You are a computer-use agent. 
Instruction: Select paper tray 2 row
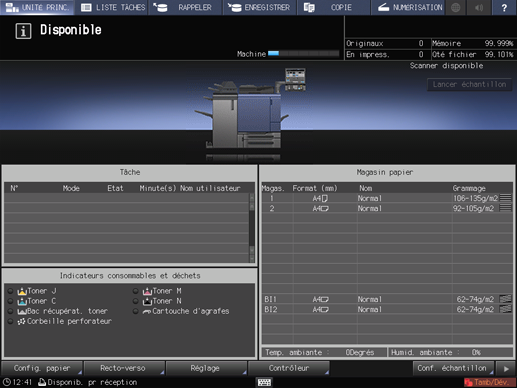point(387,209)
